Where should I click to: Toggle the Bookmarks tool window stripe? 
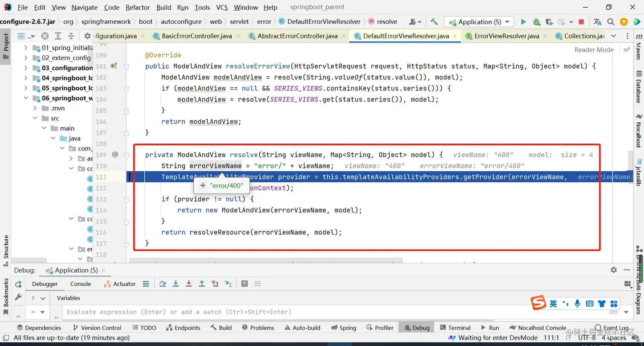[6, 296]
